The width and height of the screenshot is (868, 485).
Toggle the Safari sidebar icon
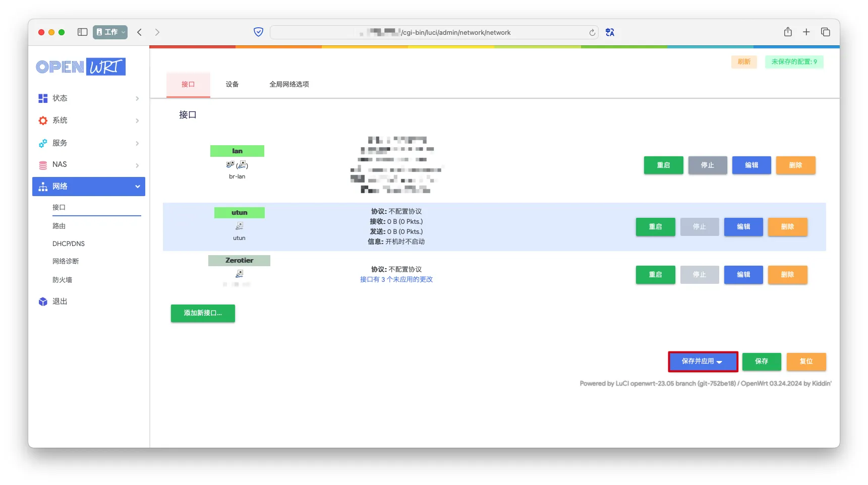tap(82, 32)
